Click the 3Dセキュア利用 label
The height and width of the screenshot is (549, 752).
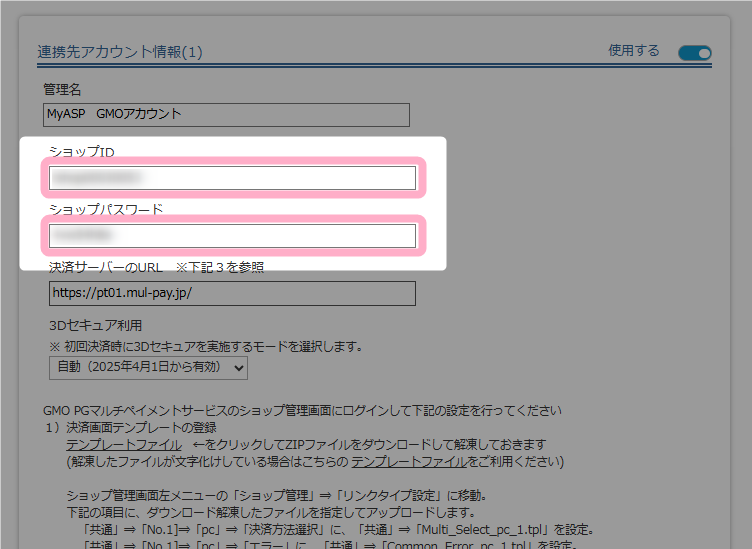96,325
